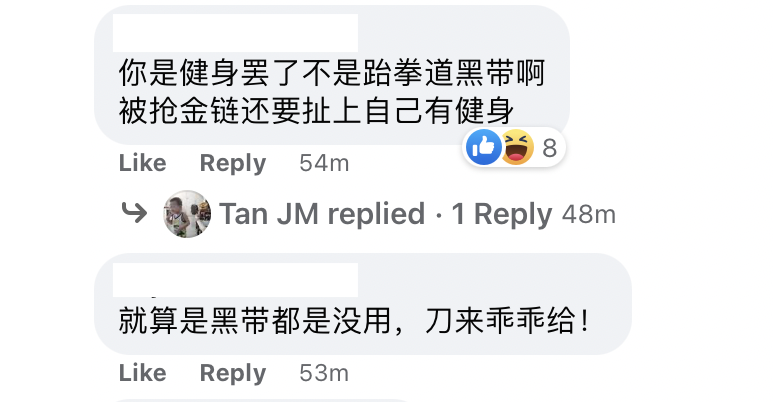
Task: Click the laughing Haha reaction emoji
Action: pyautogui.click(x=517, y=147)
